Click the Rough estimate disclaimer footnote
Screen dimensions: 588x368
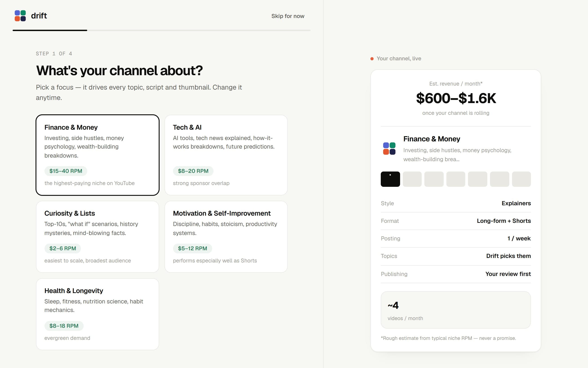pos(448,338)
